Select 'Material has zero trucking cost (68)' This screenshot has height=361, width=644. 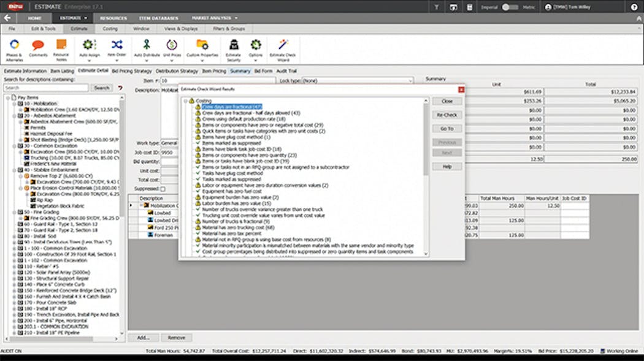coord(238,227)
